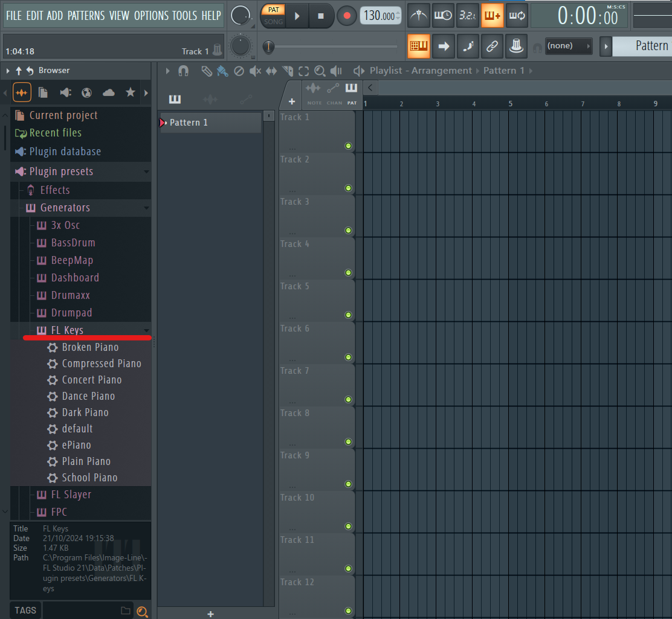This screenshot has height=619, width=672.
Task: Collapse the Generators folder
Action: 147,208
